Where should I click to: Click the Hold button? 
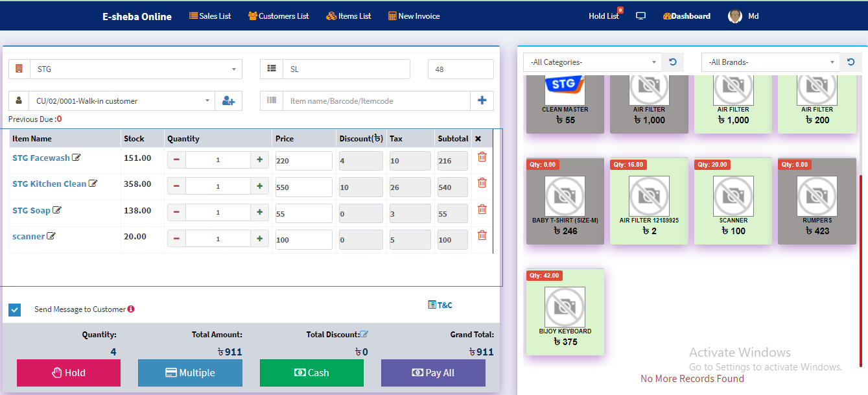(69, 373)
